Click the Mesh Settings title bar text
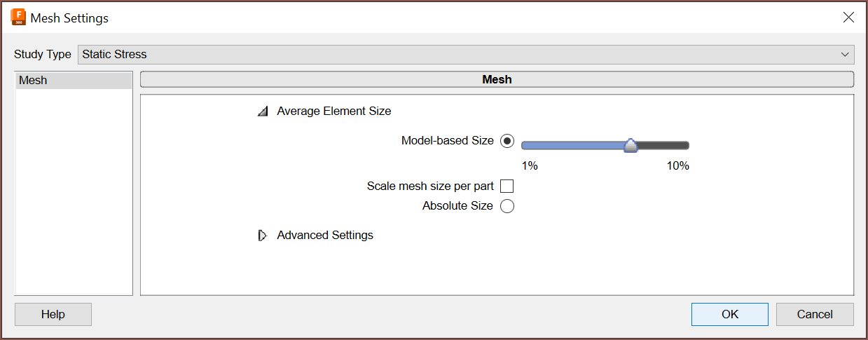Screen dimensions: 868x340 point(69,18)
